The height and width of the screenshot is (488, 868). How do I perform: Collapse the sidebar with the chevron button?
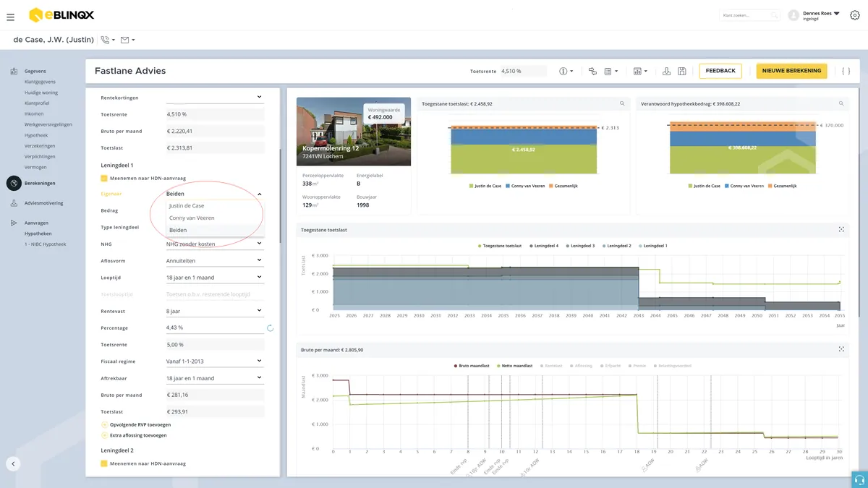coord(13,464)
